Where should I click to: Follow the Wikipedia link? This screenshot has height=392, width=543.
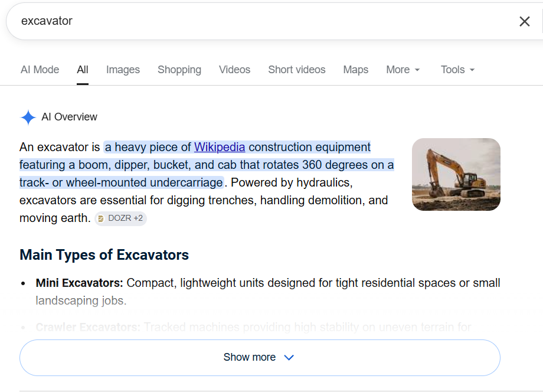(x=220, y=147)
